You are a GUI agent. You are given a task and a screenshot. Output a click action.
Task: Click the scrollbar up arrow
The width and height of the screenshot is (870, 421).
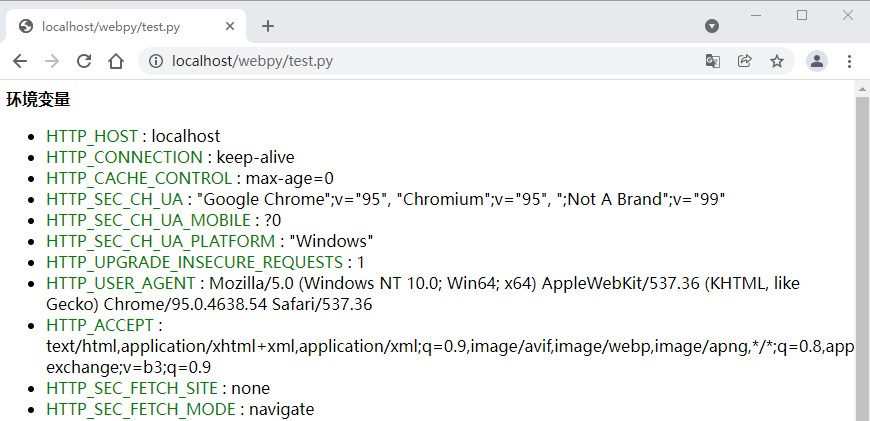[862, 89]
